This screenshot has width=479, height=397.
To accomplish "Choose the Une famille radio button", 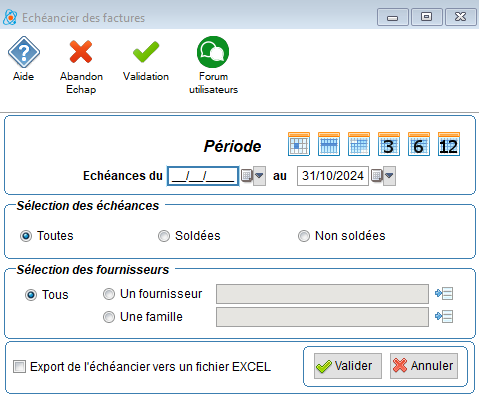I will click(109, 317).
